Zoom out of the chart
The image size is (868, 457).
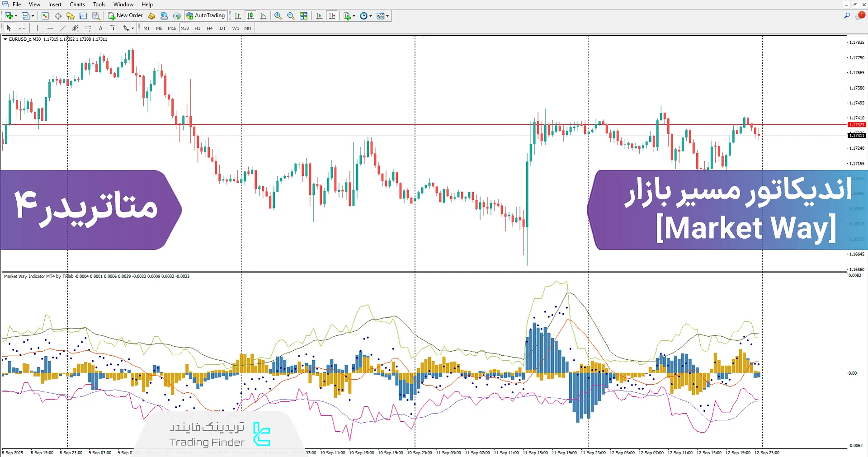pyautogui.click(x=291, y=16)
